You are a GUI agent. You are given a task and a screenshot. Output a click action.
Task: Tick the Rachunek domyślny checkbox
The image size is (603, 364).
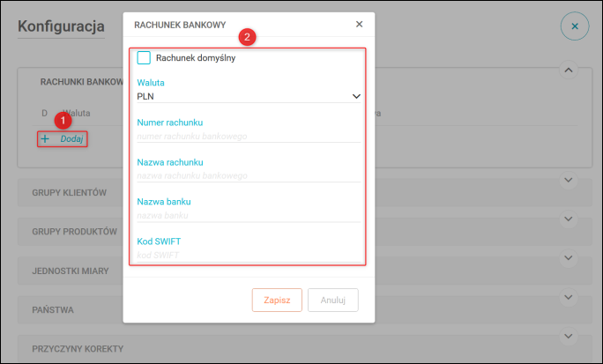click(x=144, y=57)
